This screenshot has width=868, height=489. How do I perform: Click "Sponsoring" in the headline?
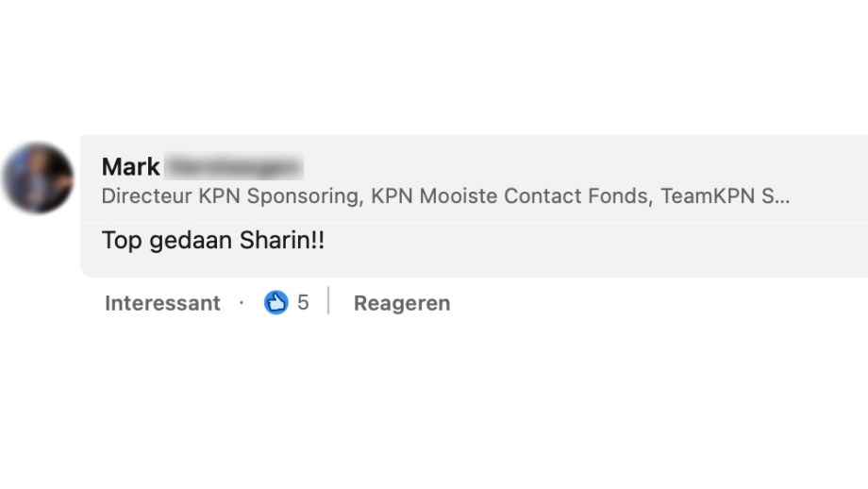tap(302, 196)
